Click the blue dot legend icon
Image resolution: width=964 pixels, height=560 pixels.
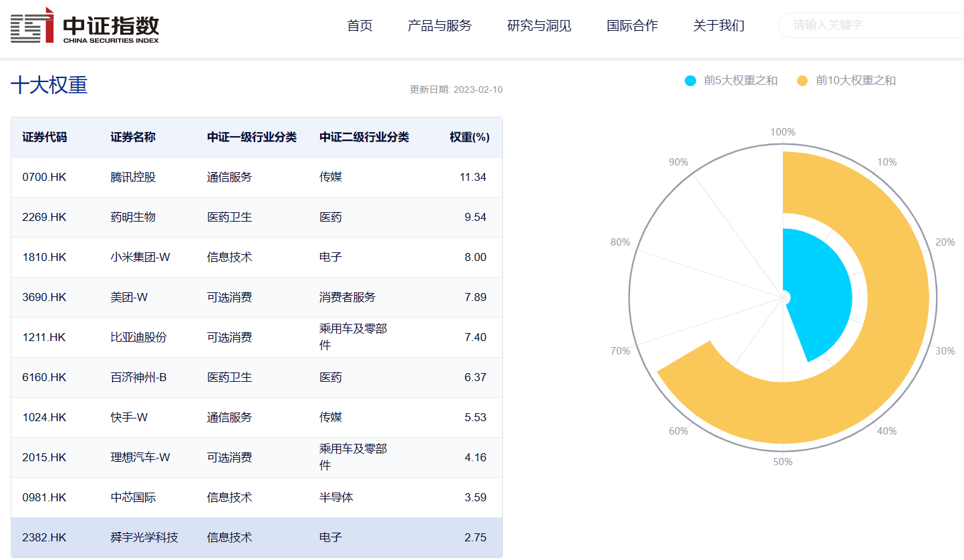click(x=690, y=80)
